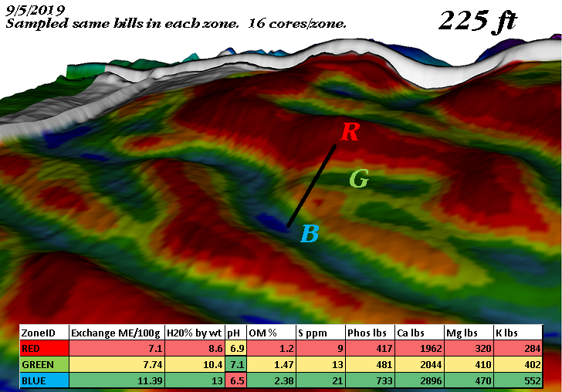Click the pH value 6.5
The height and width of the screenshot is (392, 562).
coord(235,380)
